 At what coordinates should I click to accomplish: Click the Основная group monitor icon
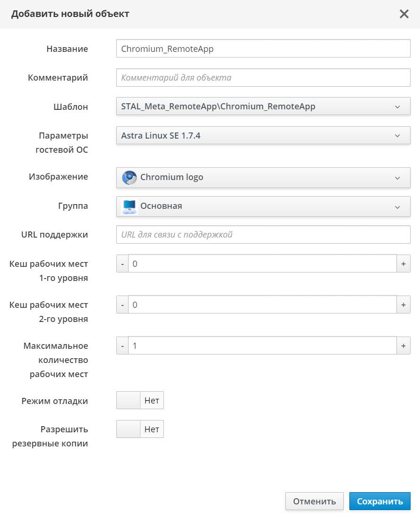click(x=129, y=206)
